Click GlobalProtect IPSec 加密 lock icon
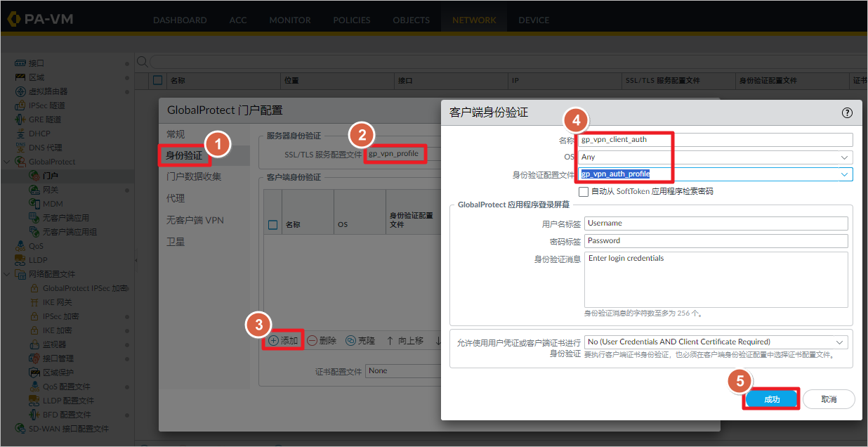 pos(34,288)
